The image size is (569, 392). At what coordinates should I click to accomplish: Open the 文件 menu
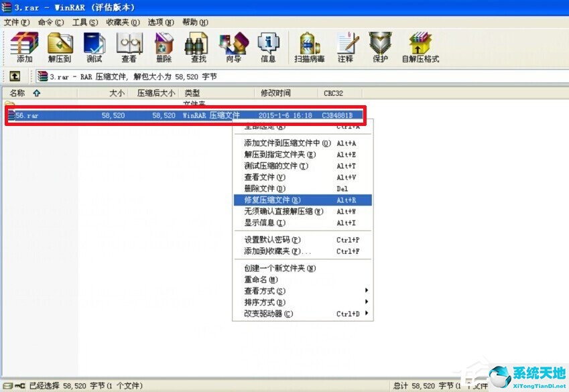pos(16,21)
